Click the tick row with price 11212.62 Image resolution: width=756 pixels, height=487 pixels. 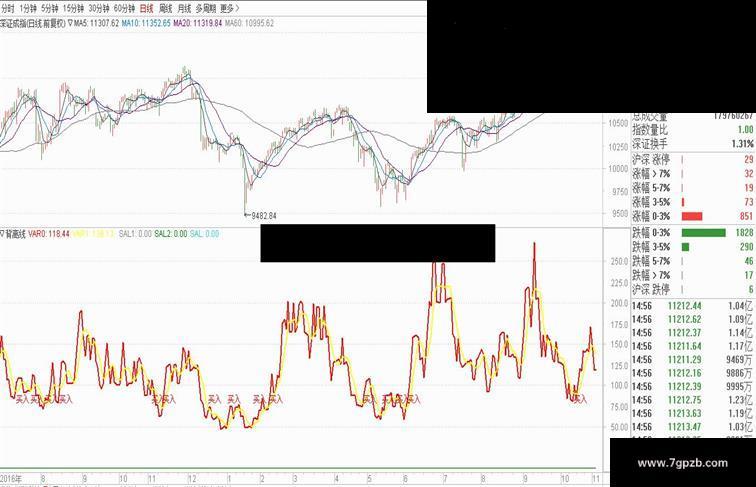coord(692,319)
